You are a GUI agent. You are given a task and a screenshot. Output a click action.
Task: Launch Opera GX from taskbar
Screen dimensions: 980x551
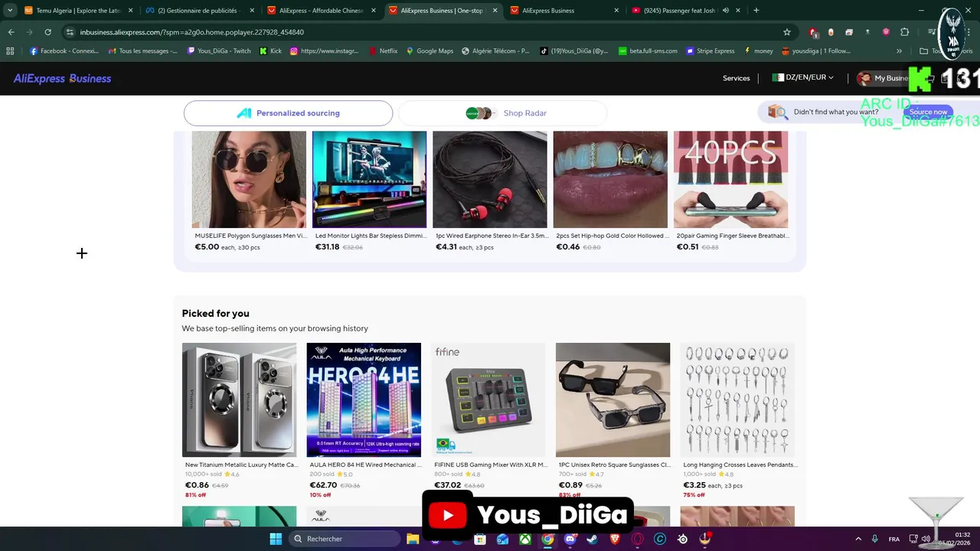(638, 539)
